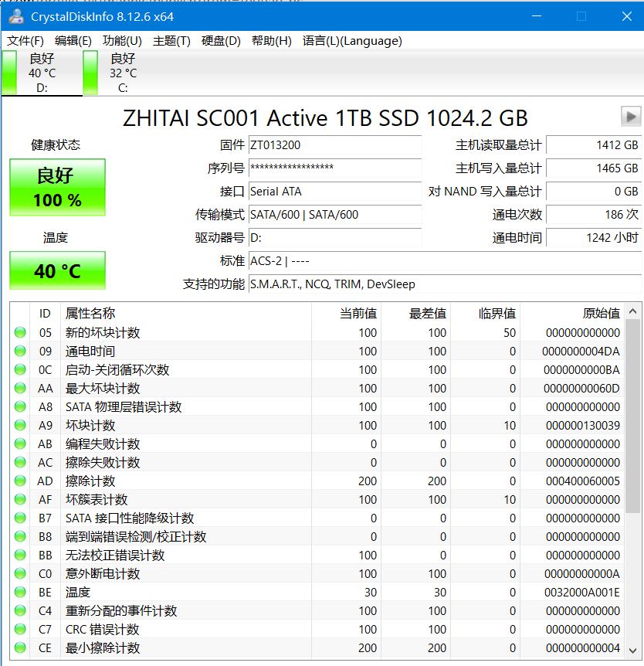Open the 功能 menu
The width and height of the screenshot is (644, 666).
[122, 41]
